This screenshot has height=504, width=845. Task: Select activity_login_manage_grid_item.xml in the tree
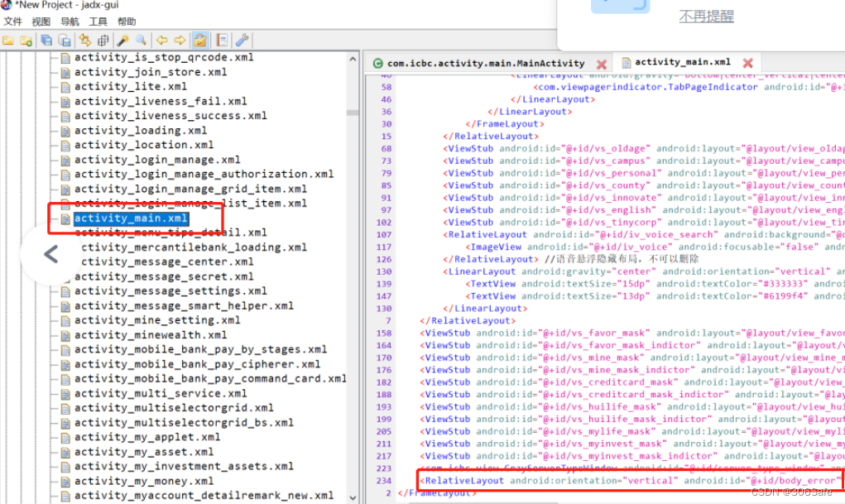point(190,190)
